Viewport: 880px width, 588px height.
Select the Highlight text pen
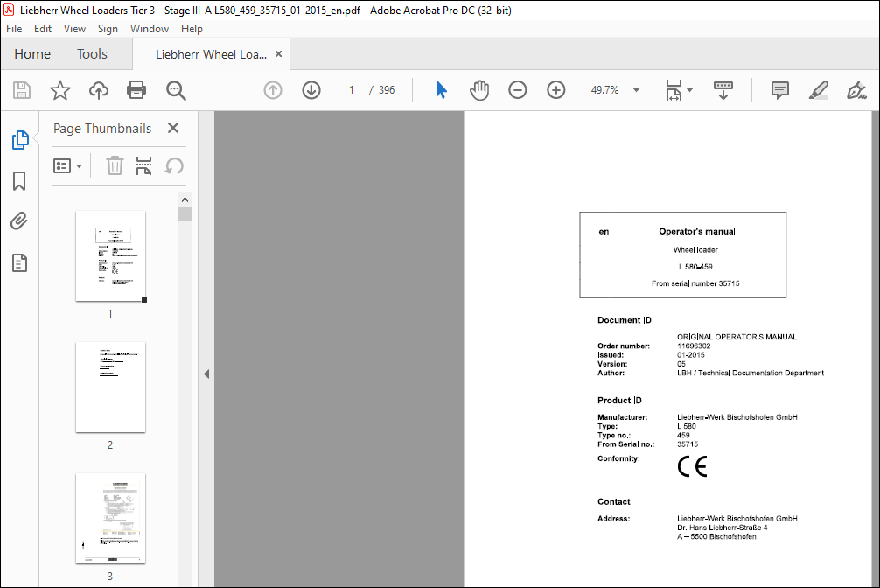818,90
